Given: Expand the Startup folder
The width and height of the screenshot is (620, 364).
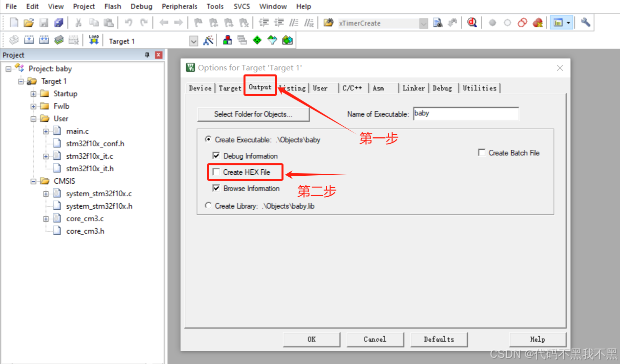Looking at the screenshot, I should [33, 93].
